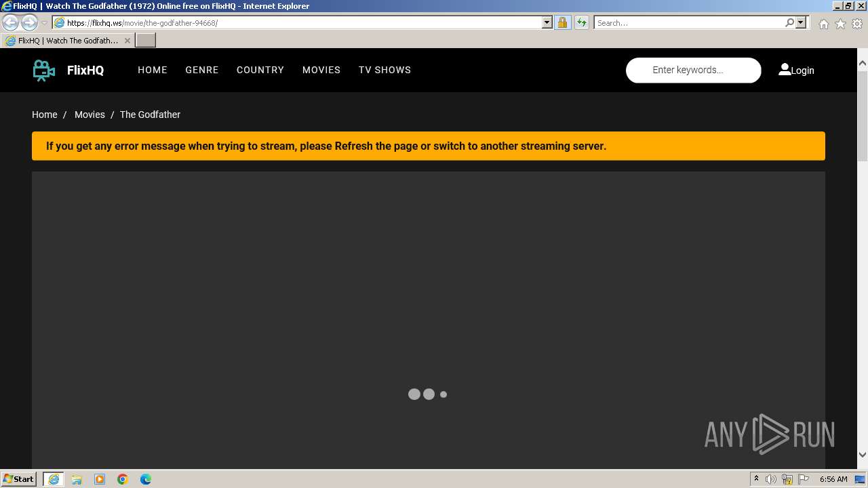Click the FlixHQ brand name text
Viewport: 868px width, 488px height.
(x=85, y=70)
